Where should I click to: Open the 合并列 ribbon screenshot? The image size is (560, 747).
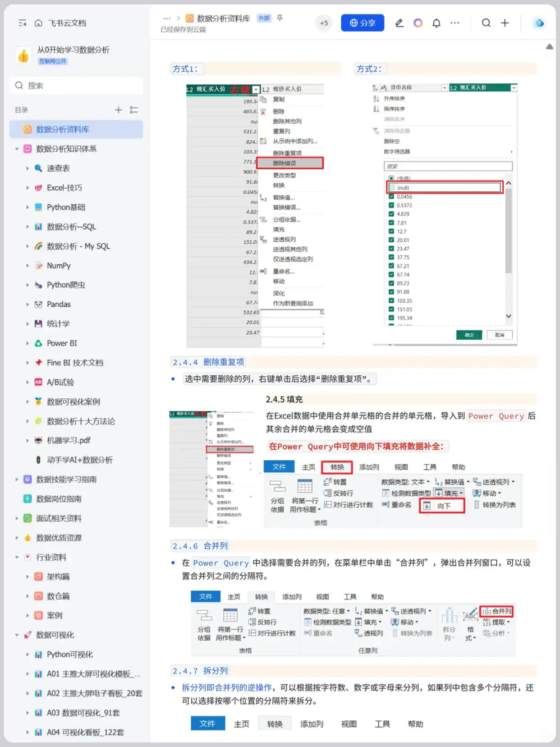point(353,623)
